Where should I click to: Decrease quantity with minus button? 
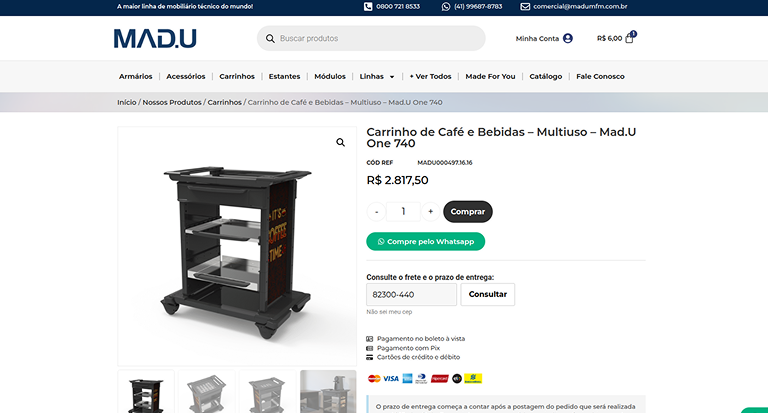(x=376, y=212)
